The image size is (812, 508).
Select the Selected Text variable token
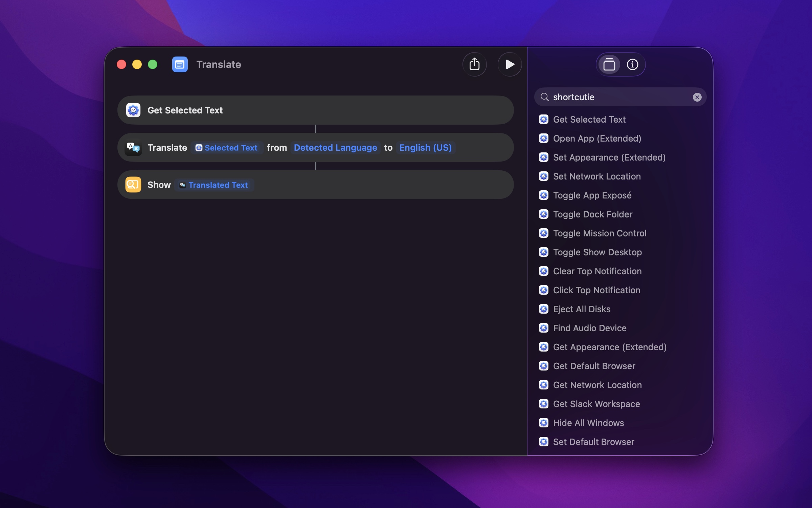pyautogui.click(x=227, y=148)
